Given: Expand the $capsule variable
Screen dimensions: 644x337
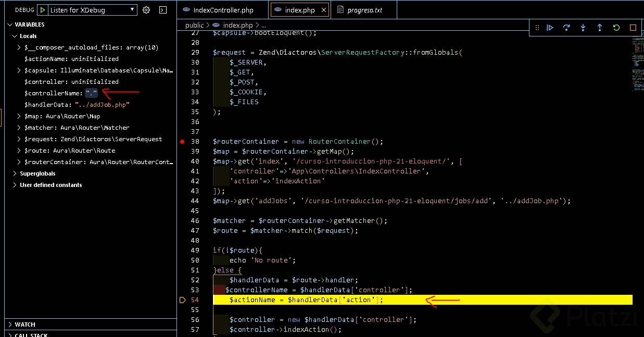Looking at the screenshot, I should (19, 70).
